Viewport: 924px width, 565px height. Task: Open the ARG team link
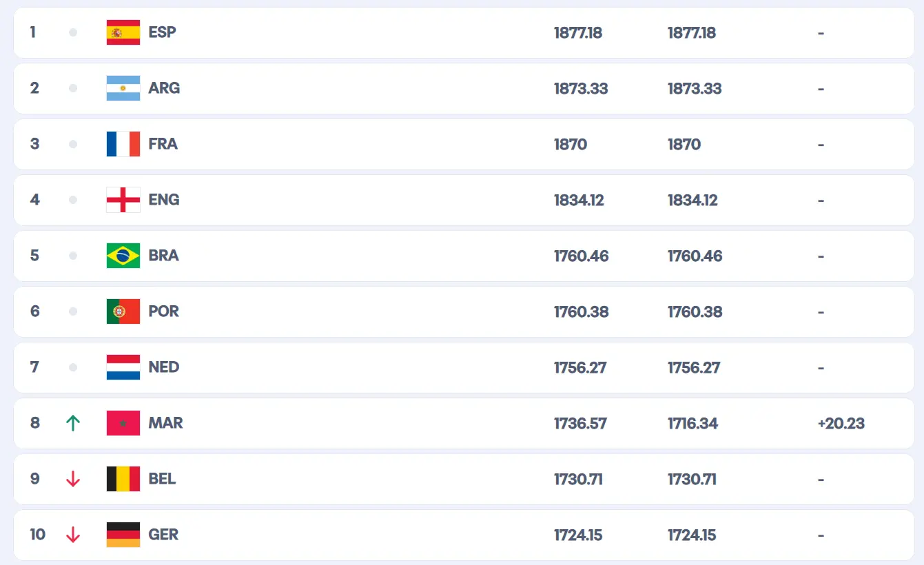164,88
